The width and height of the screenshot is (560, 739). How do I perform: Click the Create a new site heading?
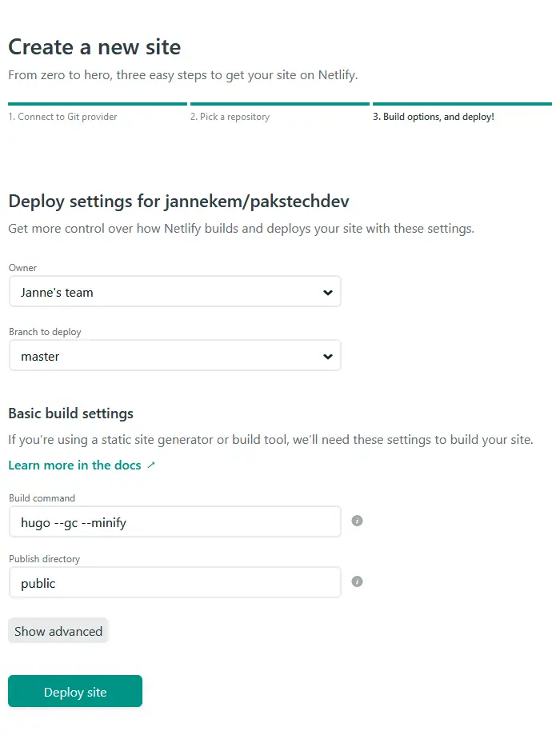pos(94,47)
